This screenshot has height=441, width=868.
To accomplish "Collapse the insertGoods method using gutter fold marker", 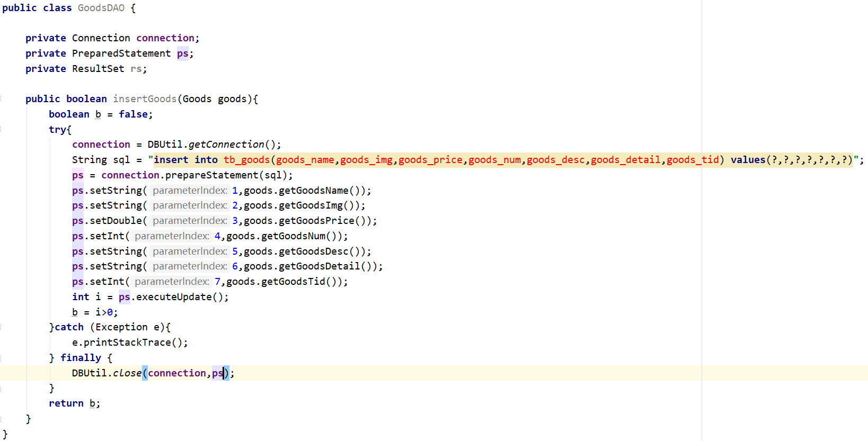I will tap(2, 99).
